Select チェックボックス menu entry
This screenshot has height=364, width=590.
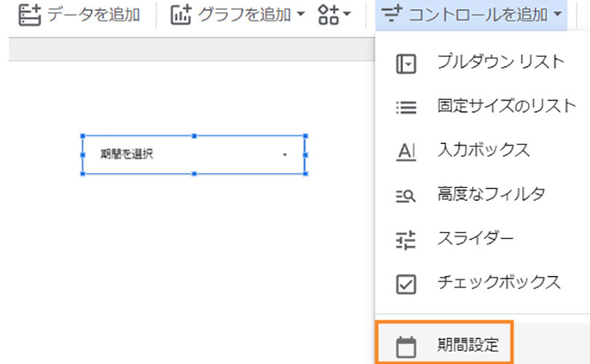499,282
